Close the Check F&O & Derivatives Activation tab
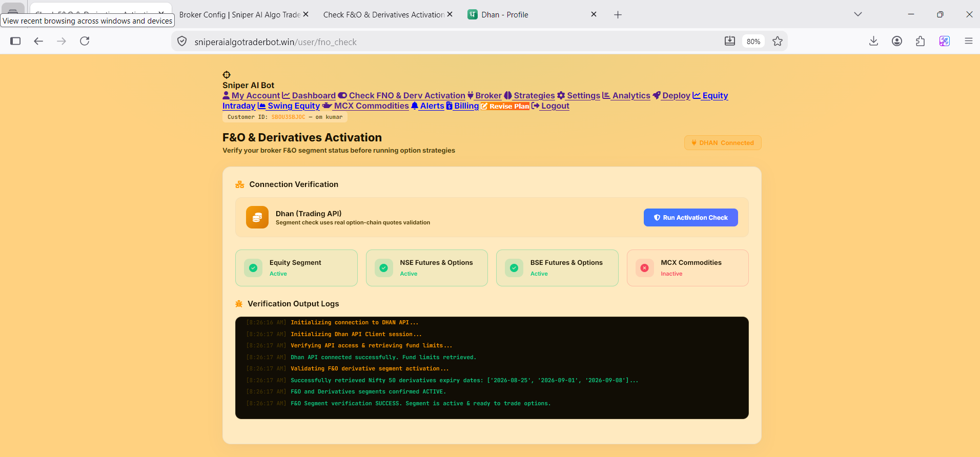The image size is (980, 457). tap(450, 14)
